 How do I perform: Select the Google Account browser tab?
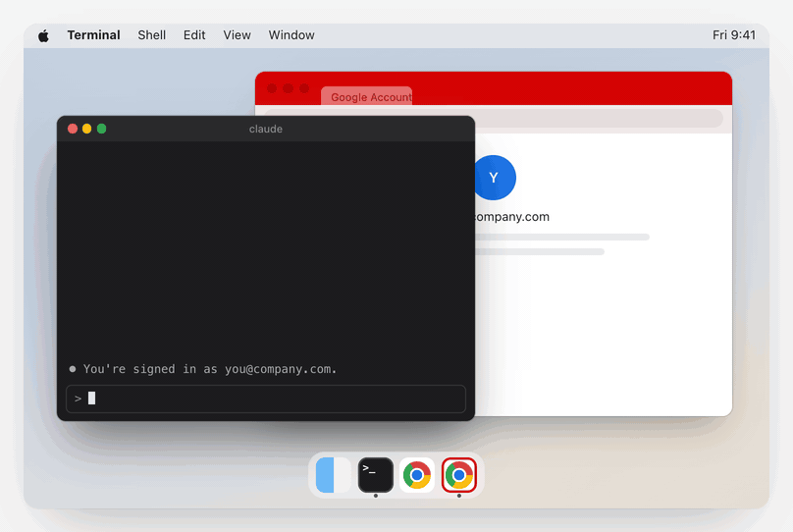[367, 96]
